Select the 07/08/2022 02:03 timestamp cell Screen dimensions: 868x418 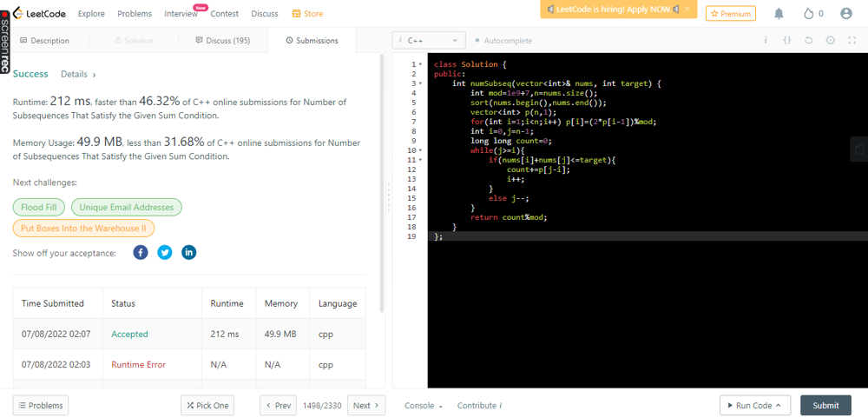point(56,365)
